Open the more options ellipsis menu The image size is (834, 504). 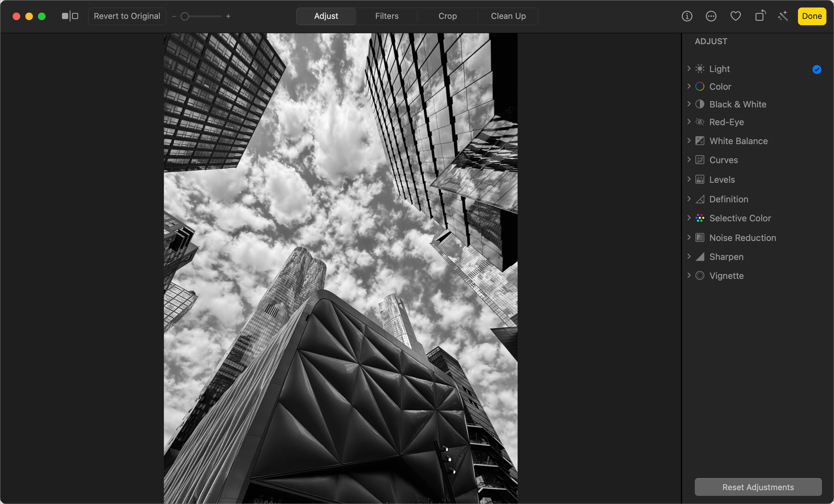click(x=711, y=16)
